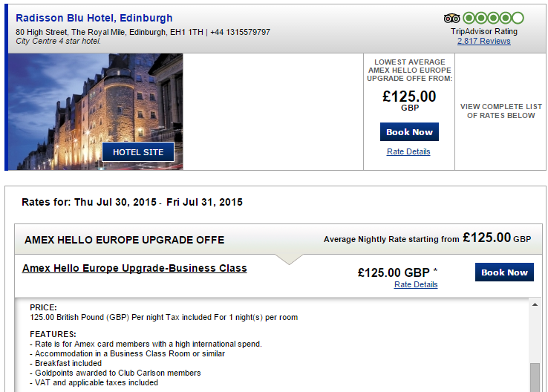Click the £125.00 GBP lowest average price
Screen dimensions: 548x392
[x=409, y=100]
